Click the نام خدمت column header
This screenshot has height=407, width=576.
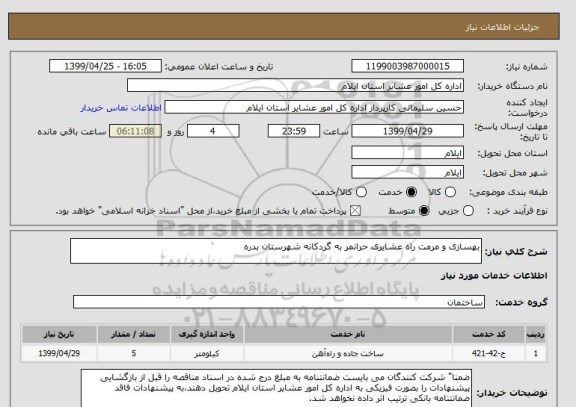348,334
